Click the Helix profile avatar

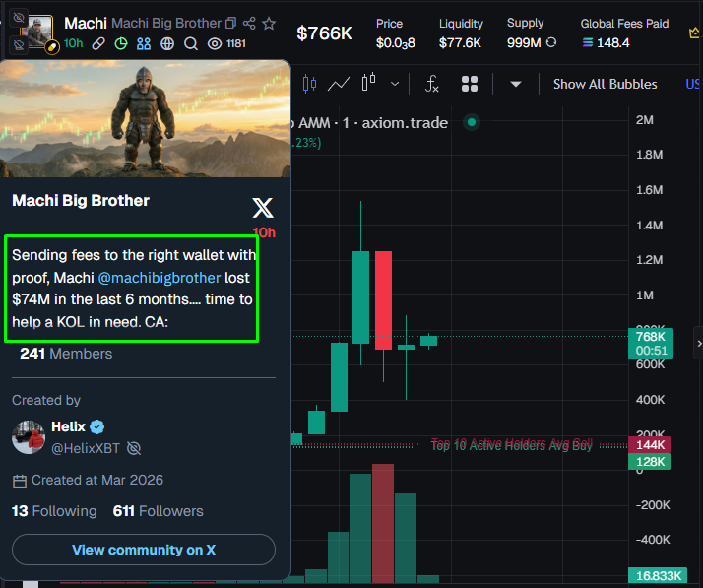pyautogui.click(x=29, y=437)
